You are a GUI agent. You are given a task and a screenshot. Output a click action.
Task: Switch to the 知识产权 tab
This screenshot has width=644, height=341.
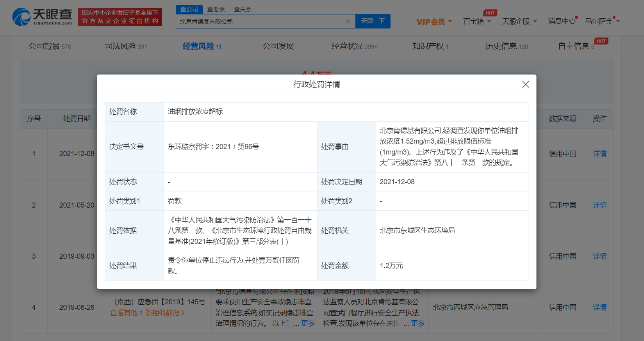click(x=430, y=46)
